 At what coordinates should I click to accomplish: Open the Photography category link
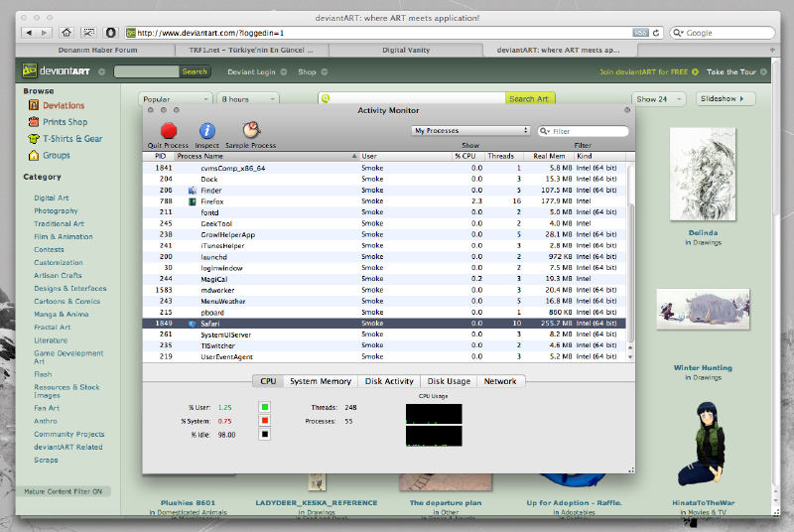pyautogui.click(x=56, y=210)
